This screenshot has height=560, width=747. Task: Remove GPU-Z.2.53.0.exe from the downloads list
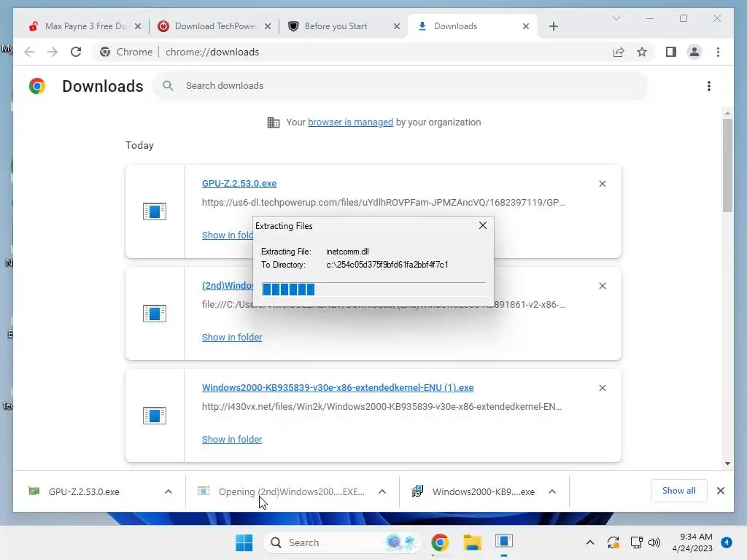602,184
